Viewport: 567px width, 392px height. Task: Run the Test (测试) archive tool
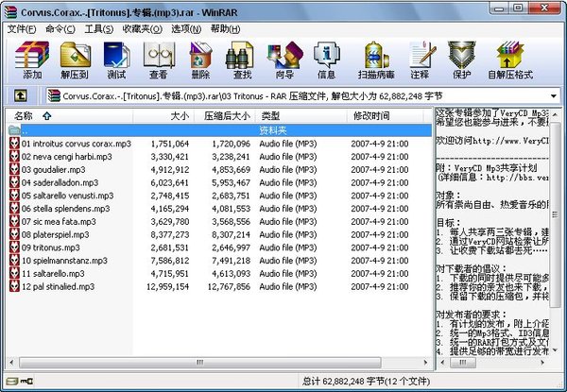tap(116, 60)
